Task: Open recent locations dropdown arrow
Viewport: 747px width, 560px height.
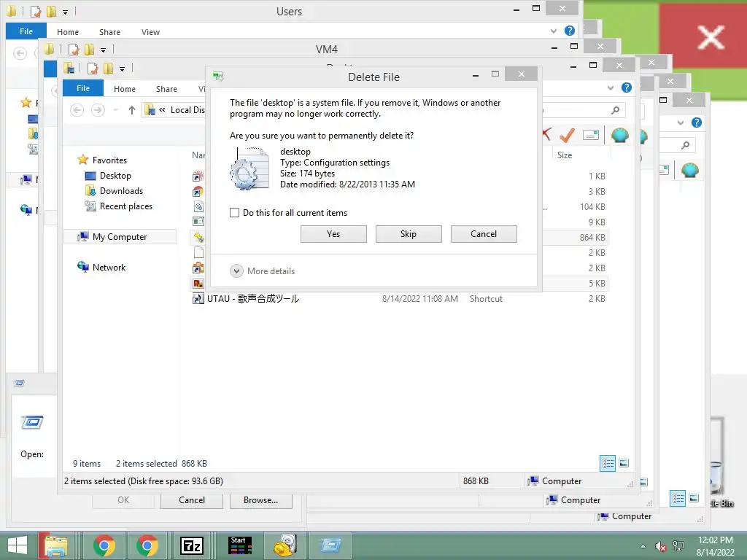Action: point(116,111)
